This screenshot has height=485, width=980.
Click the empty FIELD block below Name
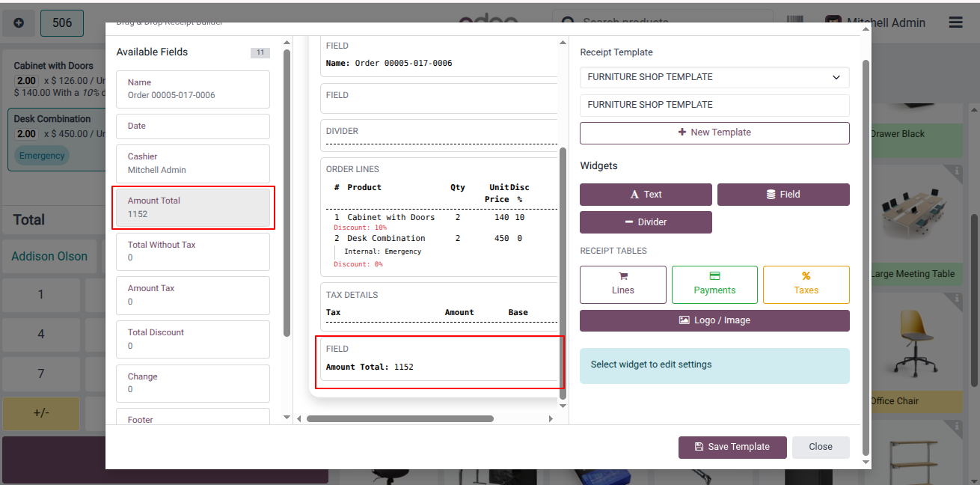439,99
